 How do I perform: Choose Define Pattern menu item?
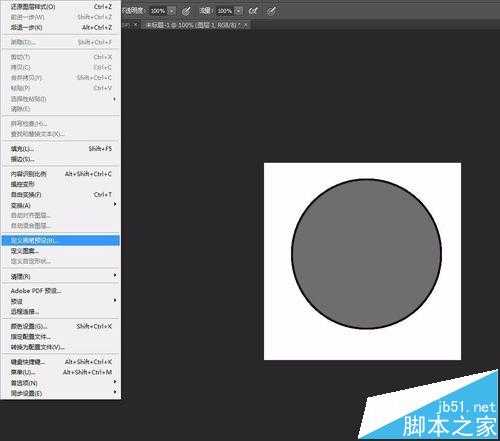pyautogui.click(x=60, y=251)
